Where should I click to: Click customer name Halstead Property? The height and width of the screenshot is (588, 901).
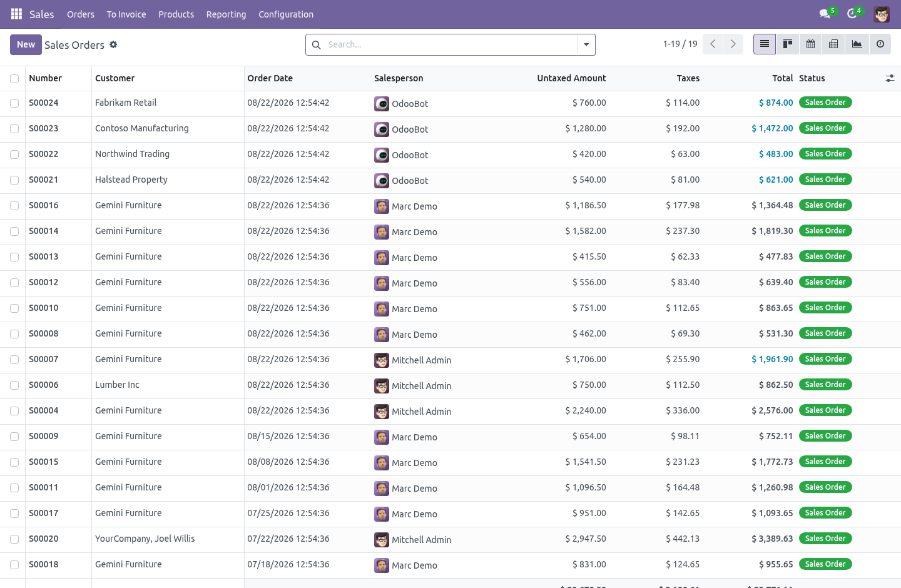point(131,180)
